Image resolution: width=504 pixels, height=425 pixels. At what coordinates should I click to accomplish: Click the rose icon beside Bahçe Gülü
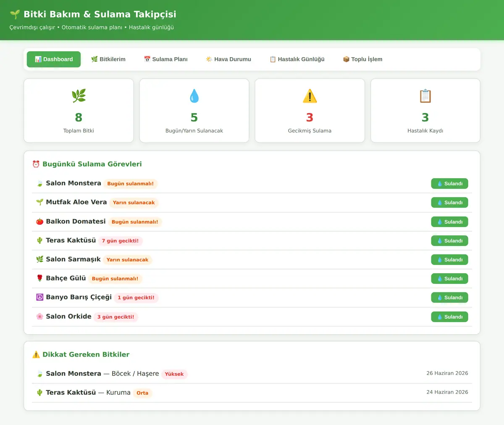(39, 278)
